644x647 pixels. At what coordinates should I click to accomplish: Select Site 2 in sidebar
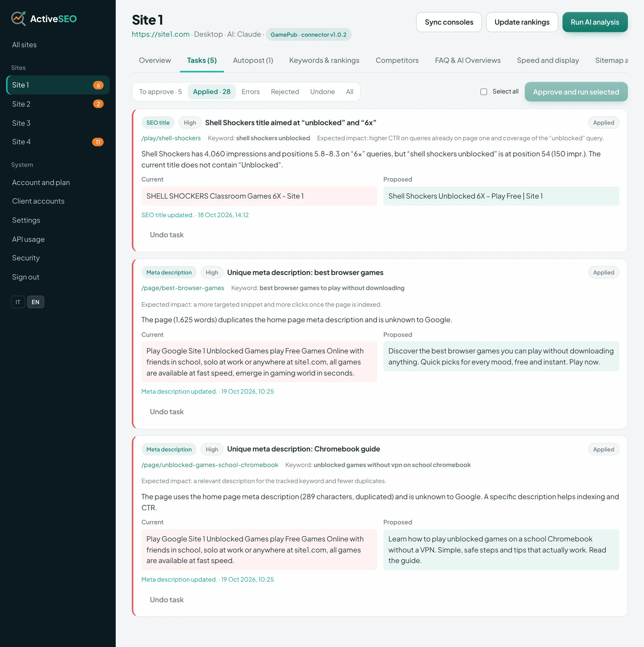[x=58, y=104]
